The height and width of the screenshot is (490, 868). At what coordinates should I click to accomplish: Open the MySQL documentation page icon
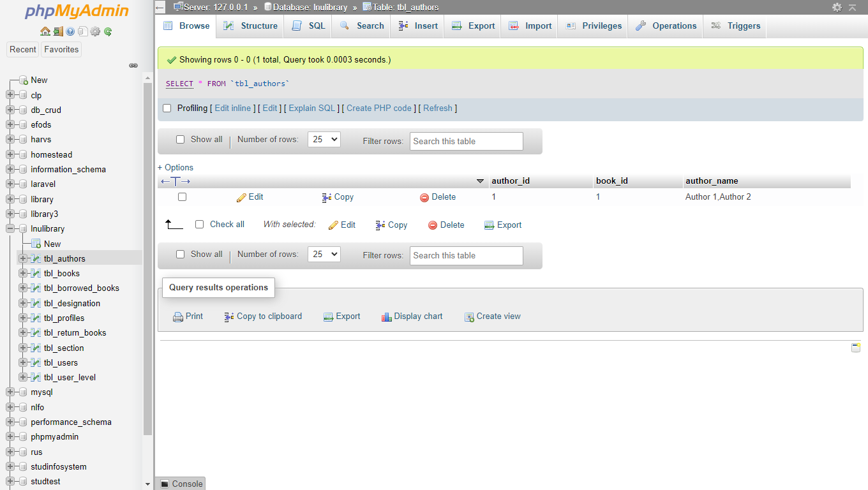[x=82, y=31]
